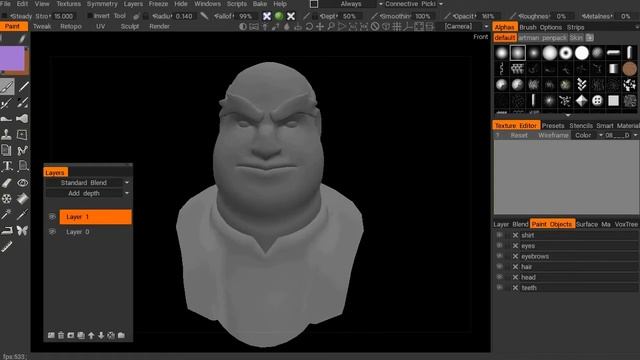Open the Bake menu

(260, 4)
